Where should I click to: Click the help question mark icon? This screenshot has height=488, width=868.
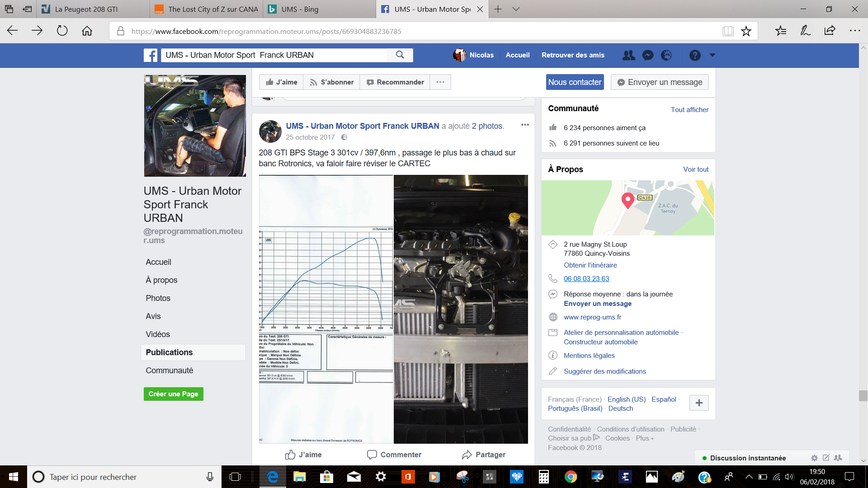point(695,55)
